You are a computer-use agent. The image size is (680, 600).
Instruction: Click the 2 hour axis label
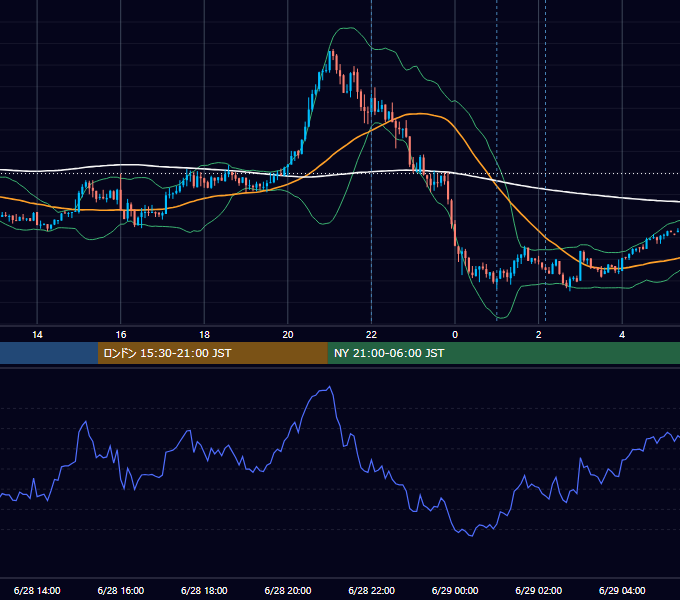[x=538, y=335]
